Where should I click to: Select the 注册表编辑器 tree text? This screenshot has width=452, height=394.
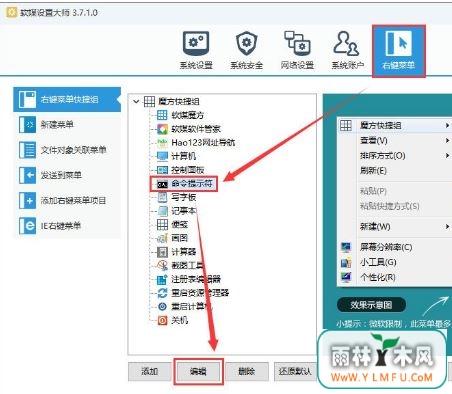[x=196, y=279]
